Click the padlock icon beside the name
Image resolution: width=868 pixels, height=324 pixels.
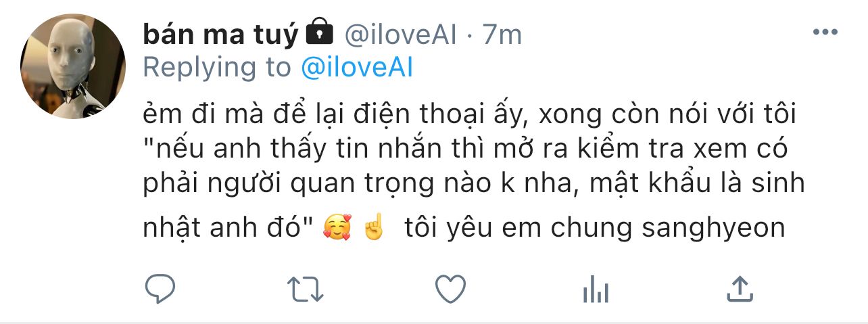coord(320,32)
